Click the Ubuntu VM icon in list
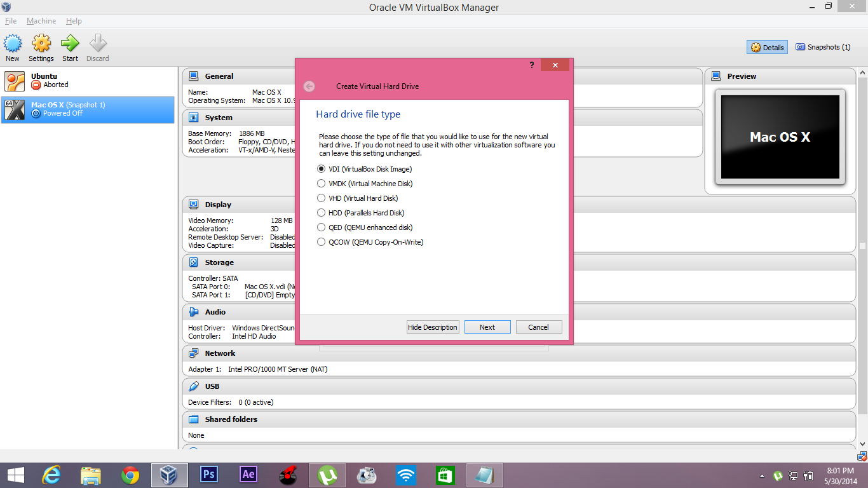Image resolution: width=868 pixels, height=488 pixels. [15, 81]
